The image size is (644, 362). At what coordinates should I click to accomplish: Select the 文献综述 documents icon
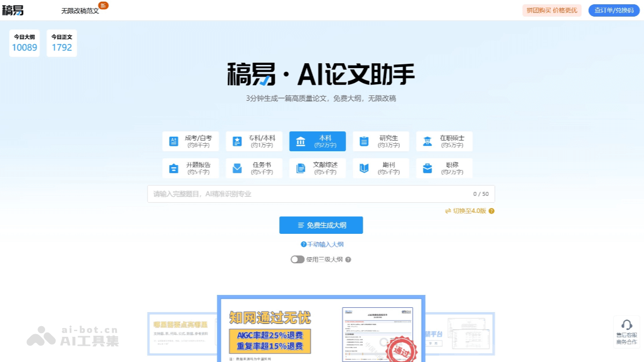click(x=301, y=168)
